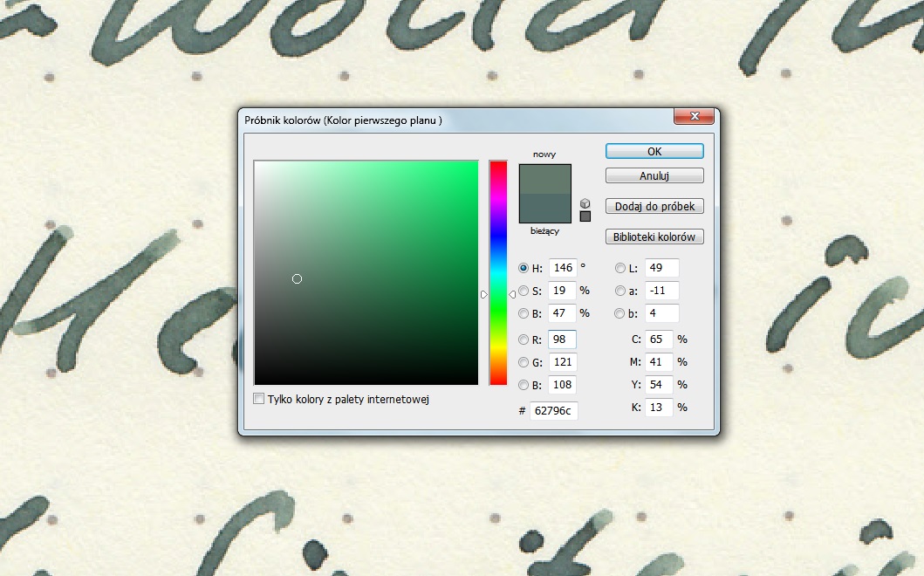Select the R red radio button

524,339
